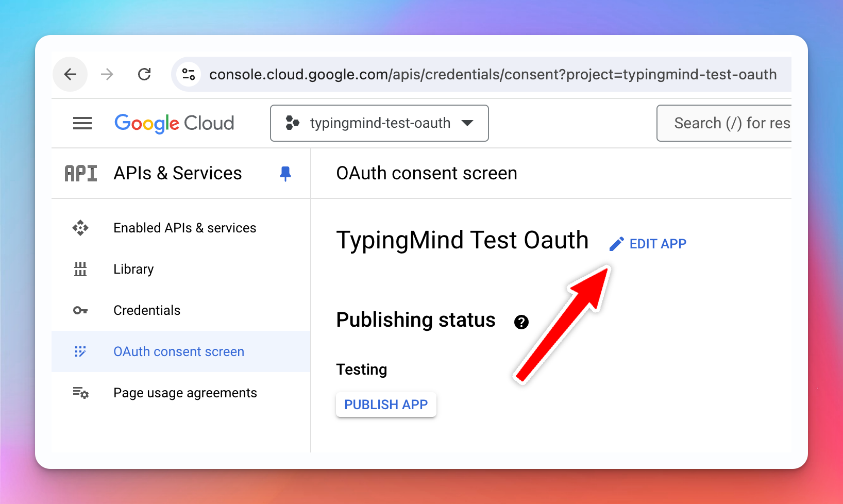Click the APIs & Services heading
The width and height of the screenshot is (843, 504).
(x=178, y=173)
